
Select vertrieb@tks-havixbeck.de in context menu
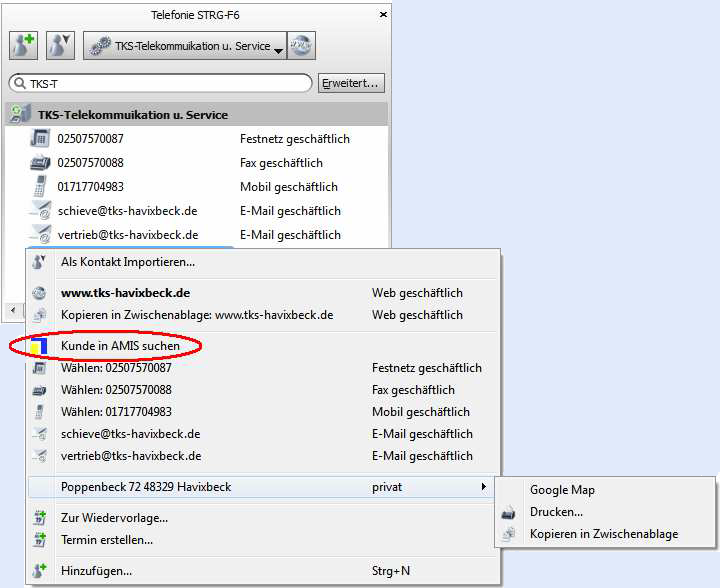pos(263,456)
